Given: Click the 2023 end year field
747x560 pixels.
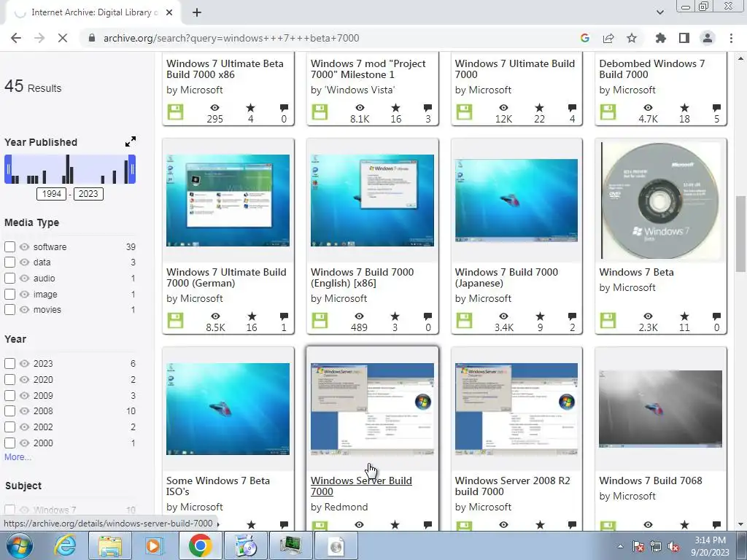Looking at the screenshot, I should (x=88, y=194).
